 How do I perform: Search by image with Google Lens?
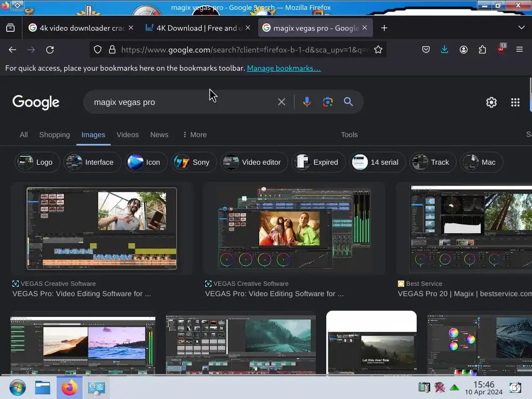pos(327,102)
